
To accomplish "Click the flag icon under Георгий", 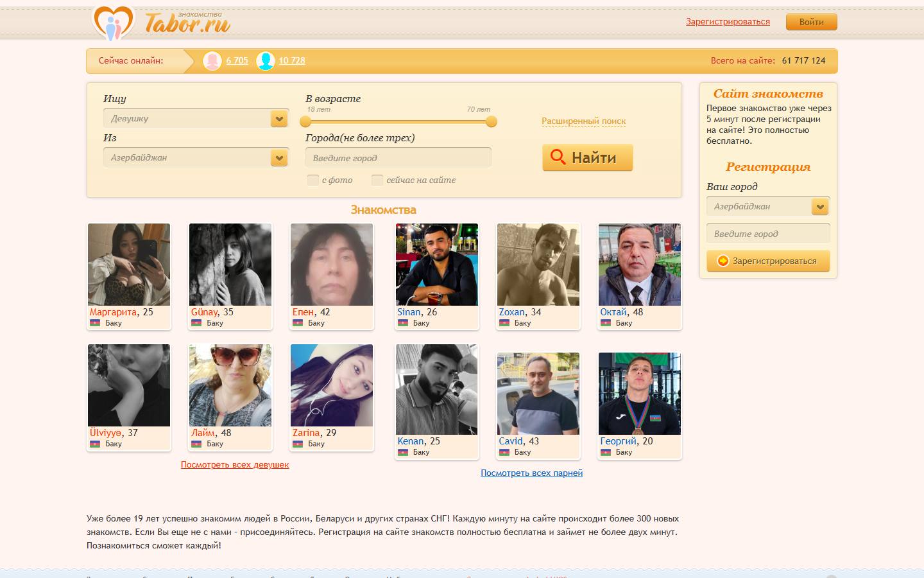I will click(606, 452).
